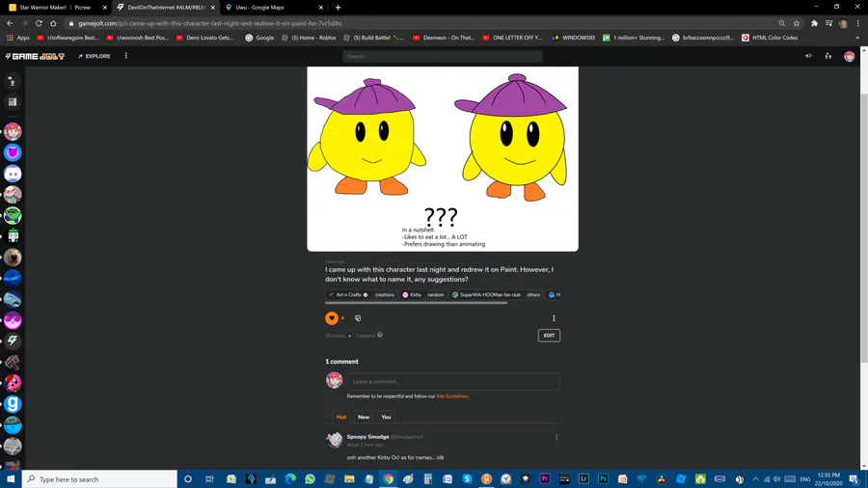The image size is (868, 488).
Task: Open Adobe Photoshop from taskbar
Action: (603, 479)
